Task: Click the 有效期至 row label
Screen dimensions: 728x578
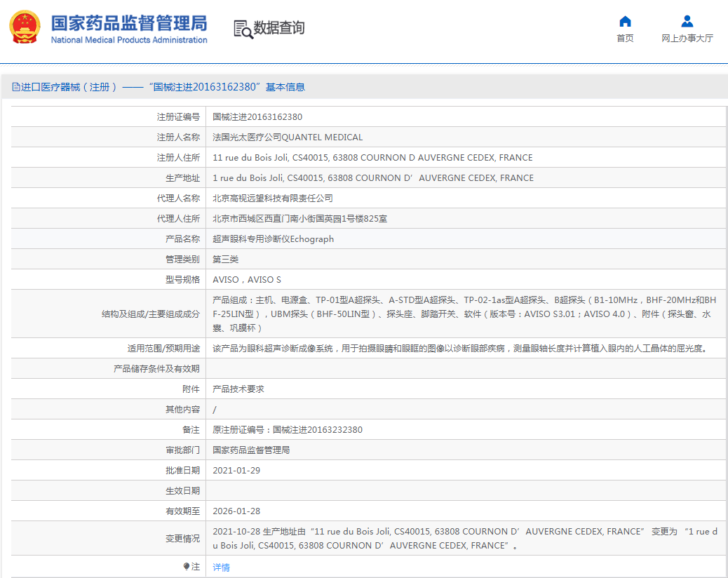Action: [183, 511]
